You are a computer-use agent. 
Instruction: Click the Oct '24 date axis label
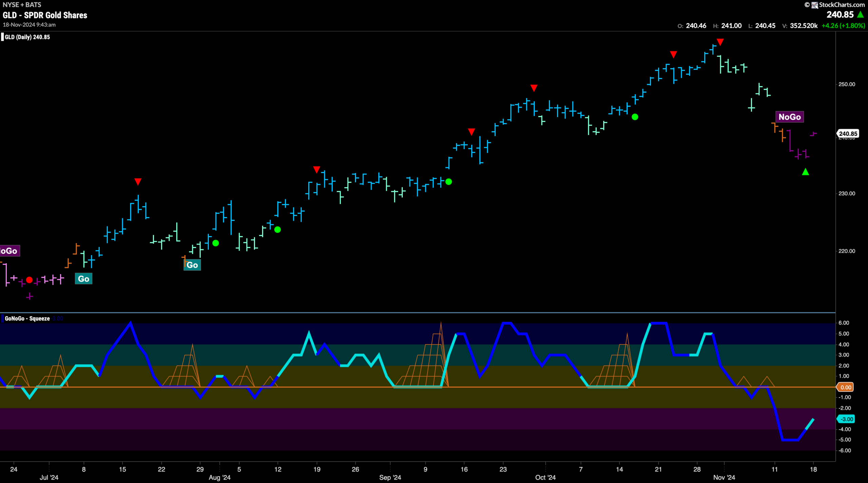[545, 478]
